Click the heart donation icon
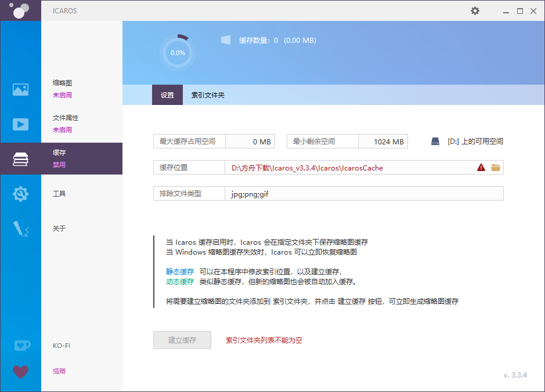This screenshot has width=545, height=392. pos(20,371)
